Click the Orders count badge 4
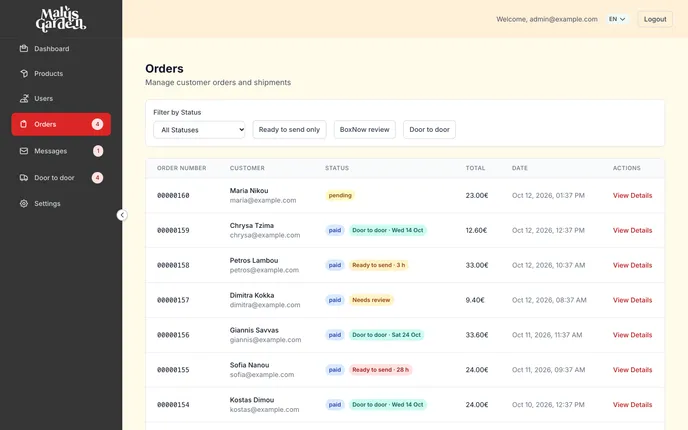This screenshot has width=688, height=430. (x=97, y=124)
